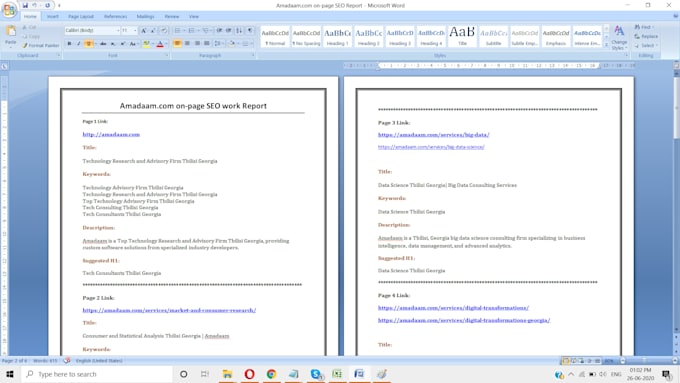Activate the Format Painter

point(41,45)
